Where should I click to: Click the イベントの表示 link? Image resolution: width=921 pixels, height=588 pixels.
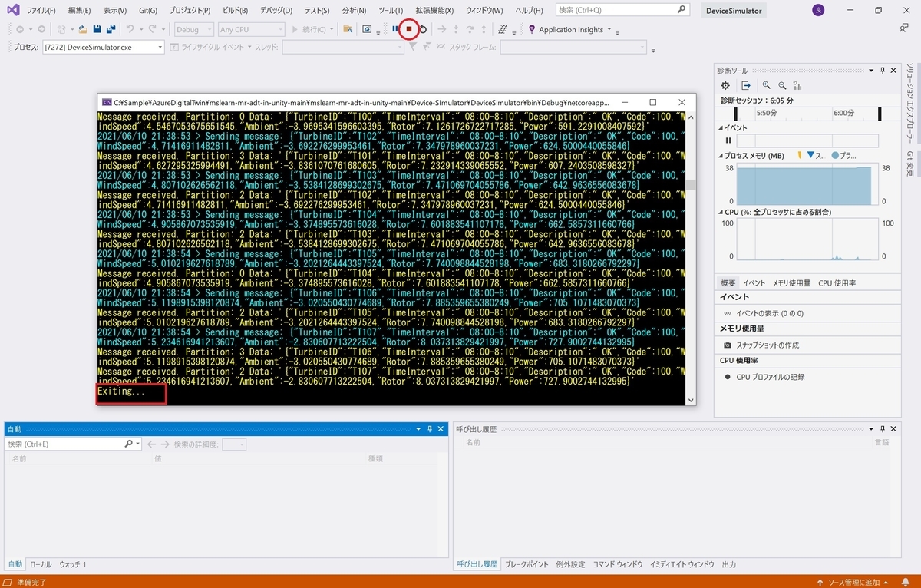[771, 313]
